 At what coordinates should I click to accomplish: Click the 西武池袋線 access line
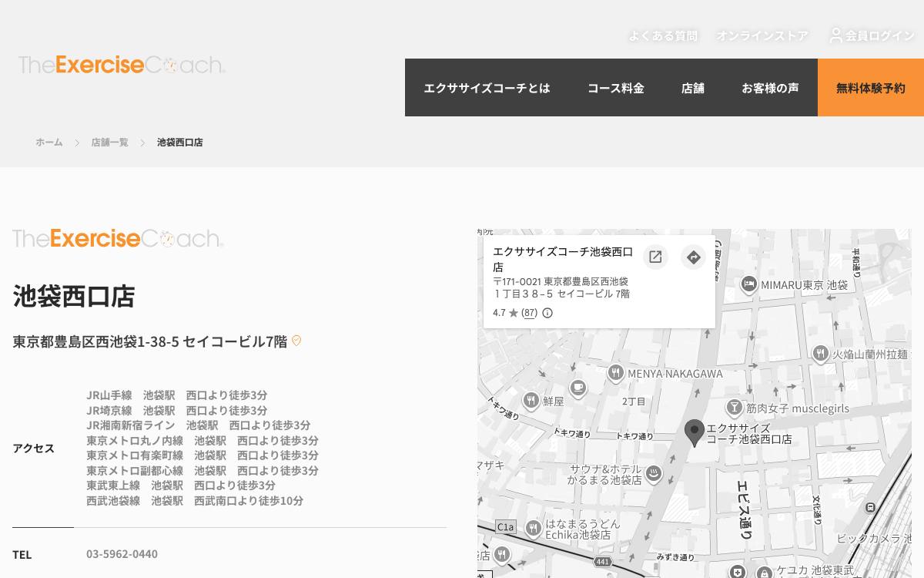pyautogui.click(x=195, y=501)
